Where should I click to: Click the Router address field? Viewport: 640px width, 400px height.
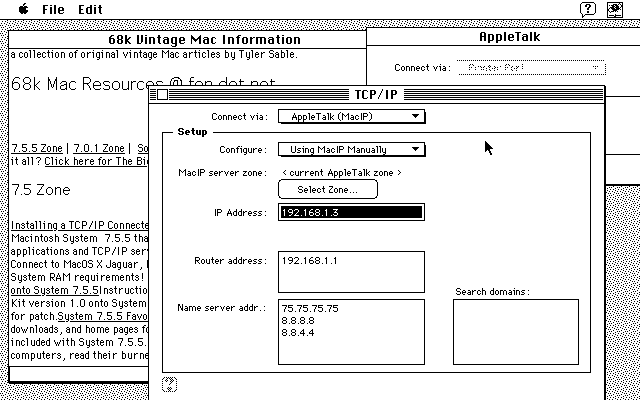point(351,272)
